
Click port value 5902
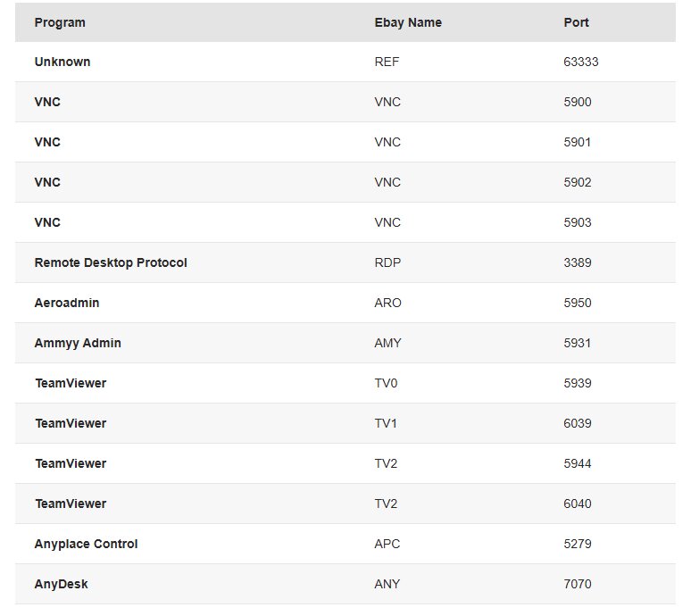578,182
